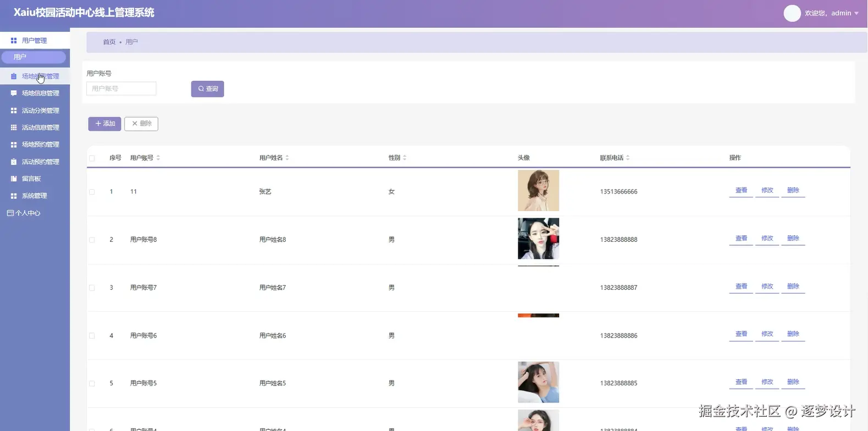Screen dimensions: 868x431
Task: Click the grid icon beside 活动信息管理
Action: click(x=14, y=128)
